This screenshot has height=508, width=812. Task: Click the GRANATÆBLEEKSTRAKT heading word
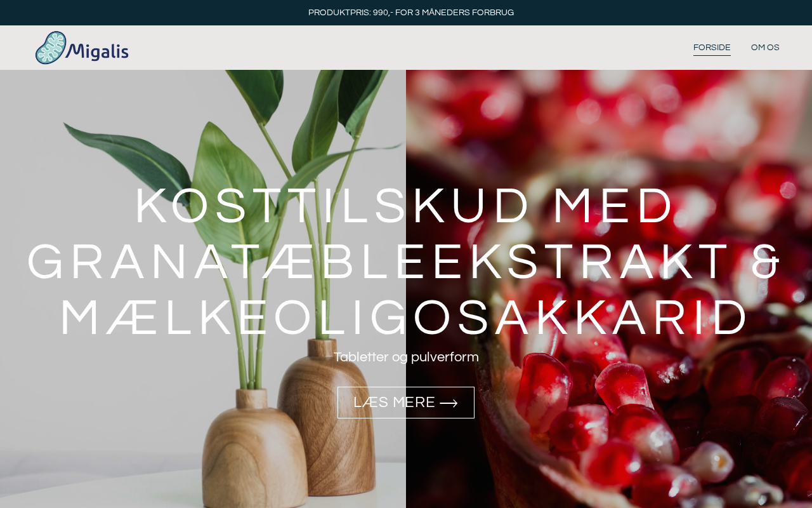(379, 262)
